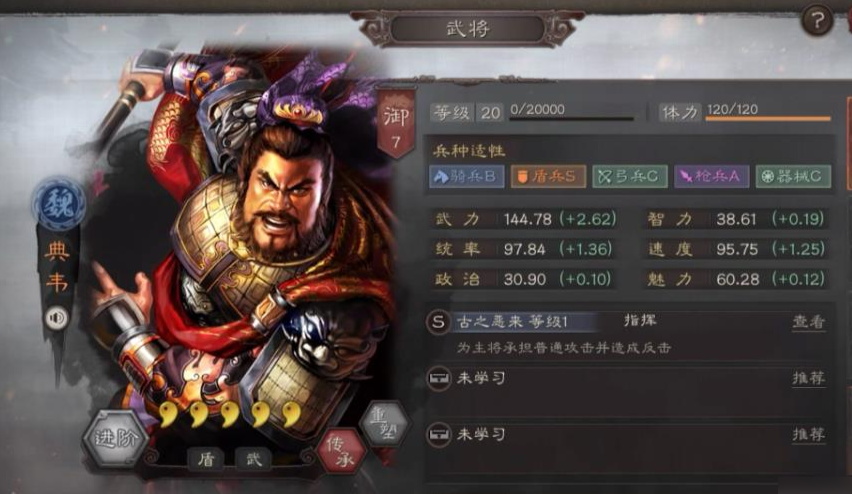Open the question mark help icon
The height and width of the screenshot is (494, 852).
pyautogui.click(x=817, y=21)
